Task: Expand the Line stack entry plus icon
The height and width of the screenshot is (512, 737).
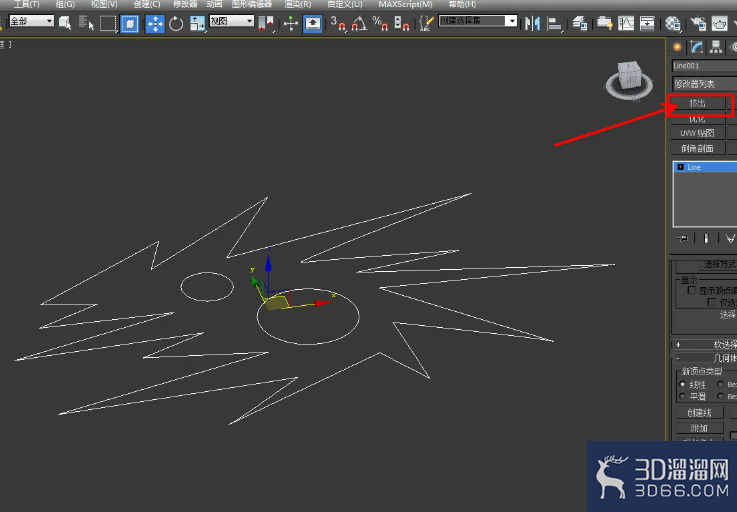Action: pyautogui.click(x=681, y=167)
